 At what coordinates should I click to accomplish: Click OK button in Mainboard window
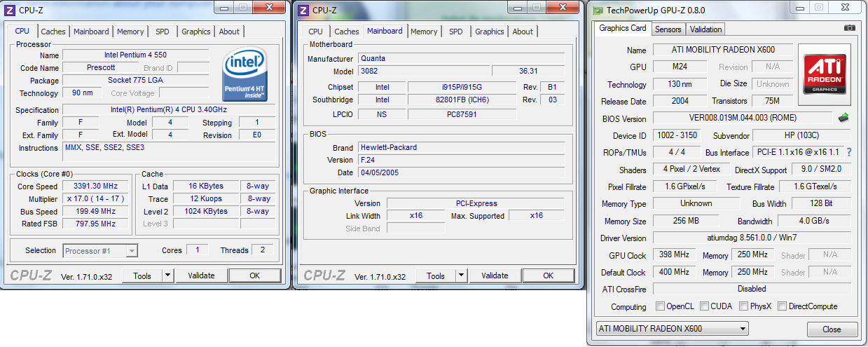pyautogui.click(x=549, y=275)
